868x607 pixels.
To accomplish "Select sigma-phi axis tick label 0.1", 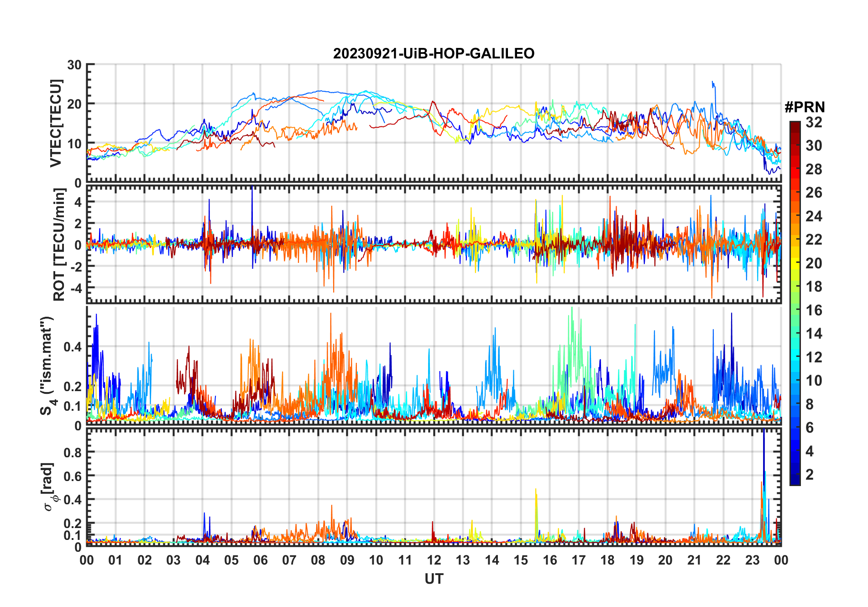I will click(73, 535).
